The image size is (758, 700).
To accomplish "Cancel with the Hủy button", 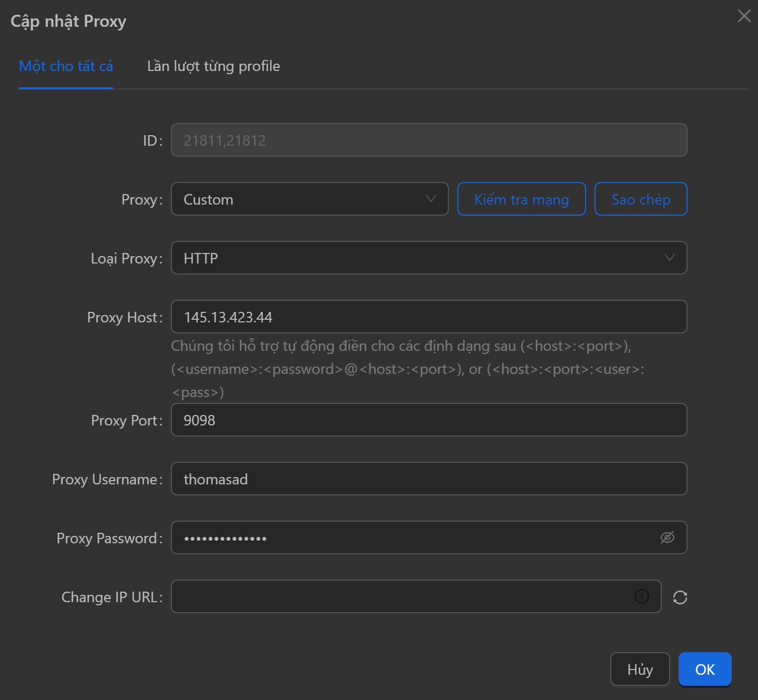I will click(x=640, y=669).
